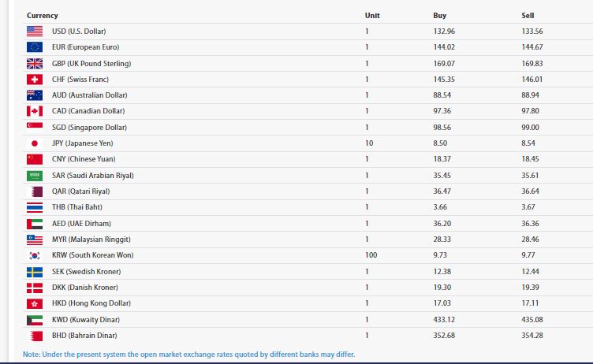Click the UK flag icon
The image size is (593, 364).
point(35,63)
